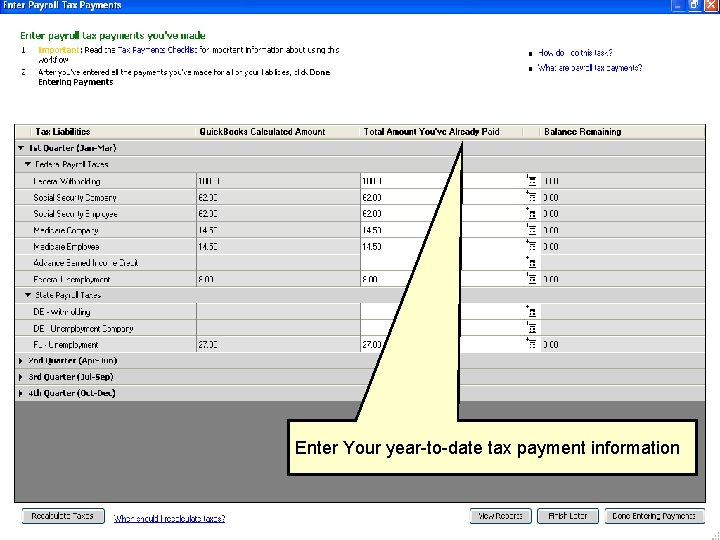Open 'When should I recalculate taxes?' link

click(x=169, y=518)
